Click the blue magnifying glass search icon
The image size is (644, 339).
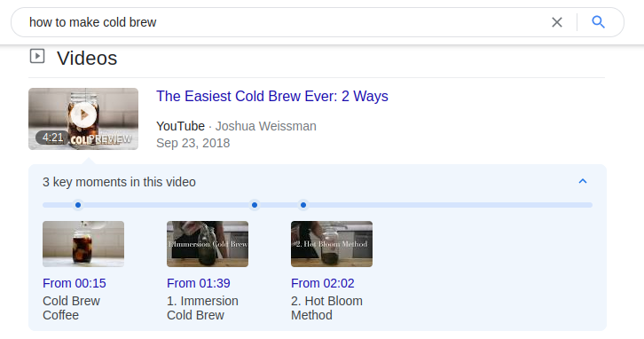[x=598, y=22]
